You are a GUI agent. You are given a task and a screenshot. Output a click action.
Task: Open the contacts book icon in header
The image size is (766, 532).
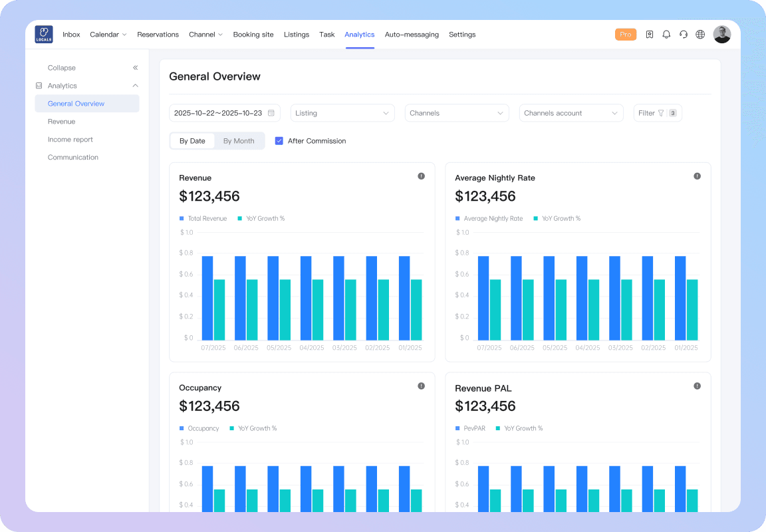click(x=649, y=34)
